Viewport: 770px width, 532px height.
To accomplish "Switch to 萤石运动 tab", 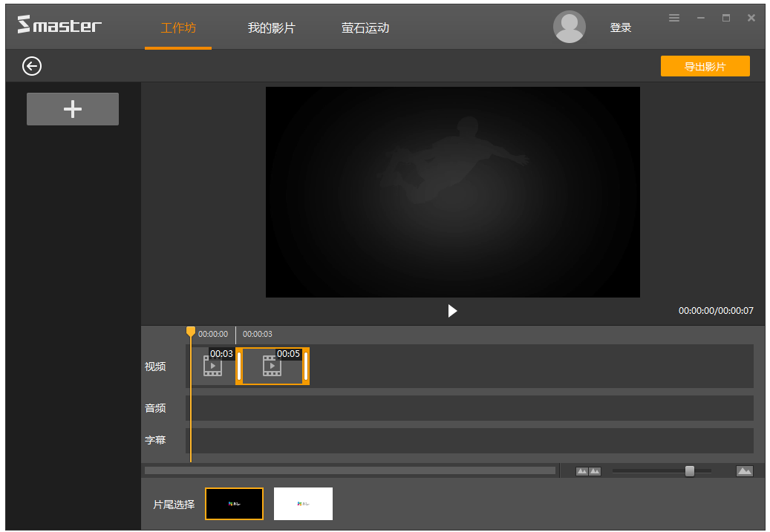I will click(x=365, y=28).
